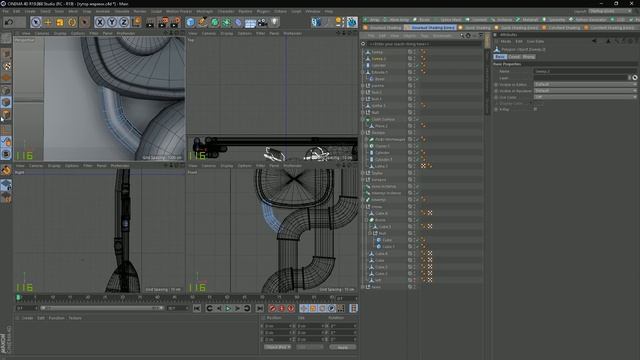
Task: Switch to Edges mode icon
Action: [6, 102]
